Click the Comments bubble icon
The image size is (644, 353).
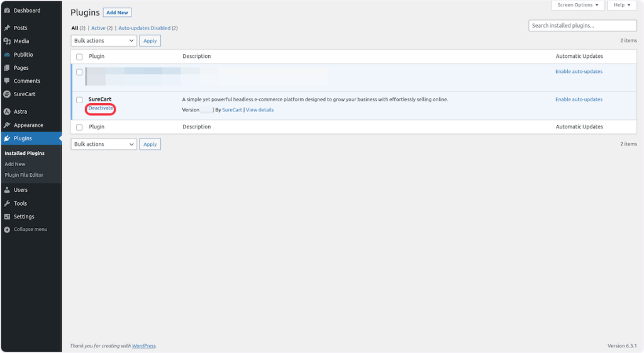point(7,81)
